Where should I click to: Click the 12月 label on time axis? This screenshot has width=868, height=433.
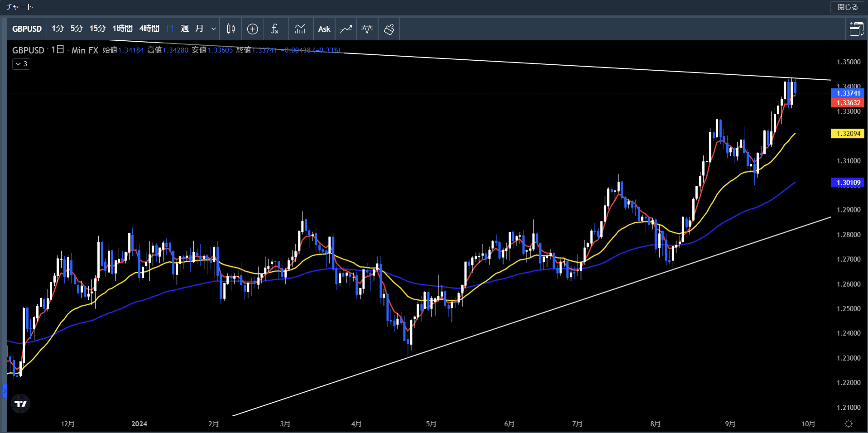click(67, 424)
